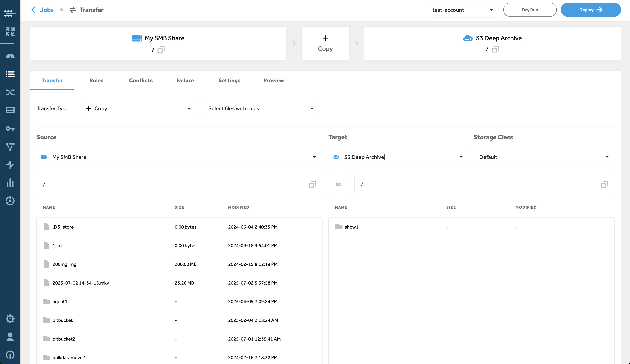Switch to the Preview tab

click(x=274, y=80)
